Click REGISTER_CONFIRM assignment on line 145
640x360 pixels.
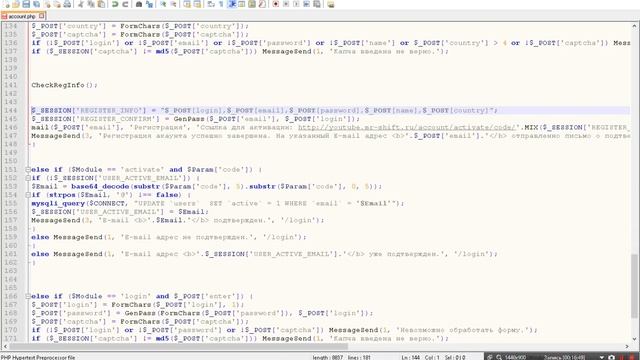coord(196,119)
